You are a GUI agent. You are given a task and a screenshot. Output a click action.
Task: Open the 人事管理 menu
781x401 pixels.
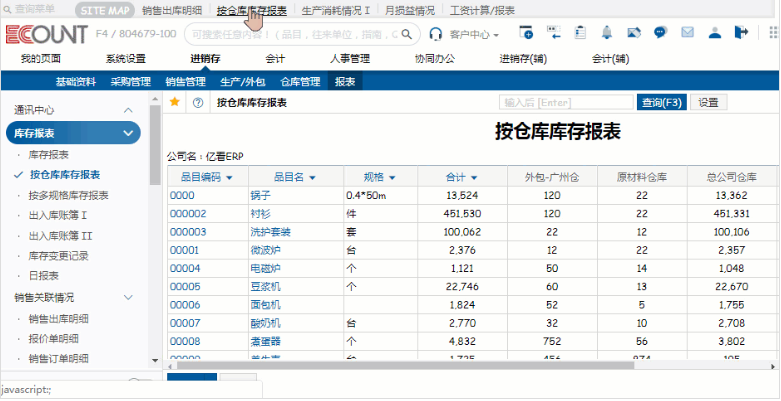click(350, 59)
